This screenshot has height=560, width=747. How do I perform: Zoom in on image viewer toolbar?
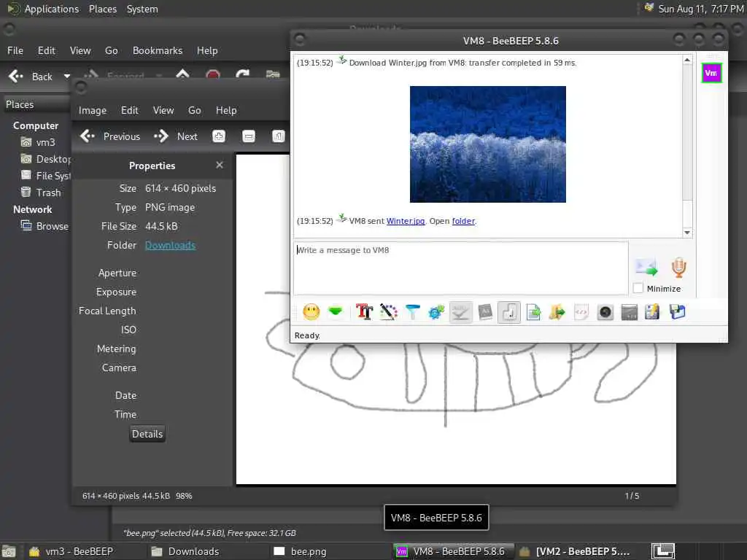[x=219, y=136]
